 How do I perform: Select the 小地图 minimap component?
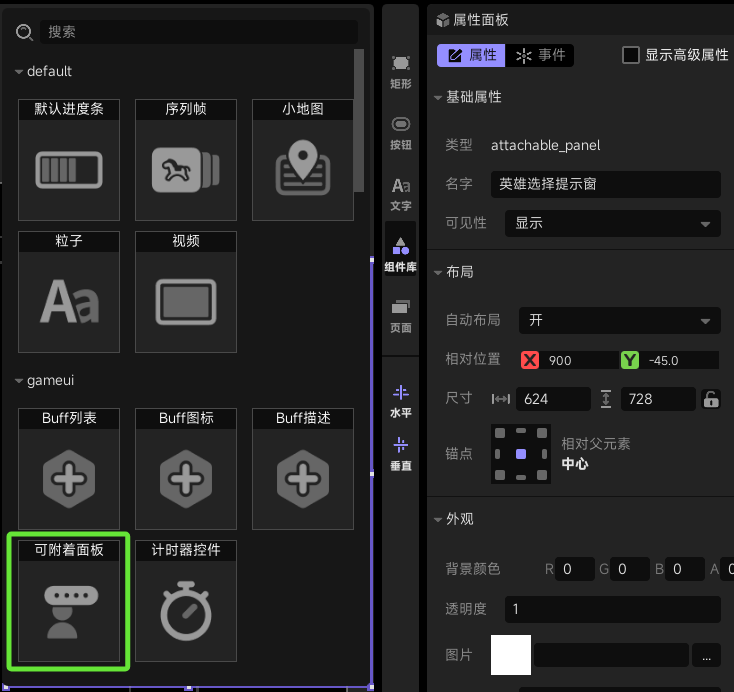pyautogui.click(x=303, y=160)
